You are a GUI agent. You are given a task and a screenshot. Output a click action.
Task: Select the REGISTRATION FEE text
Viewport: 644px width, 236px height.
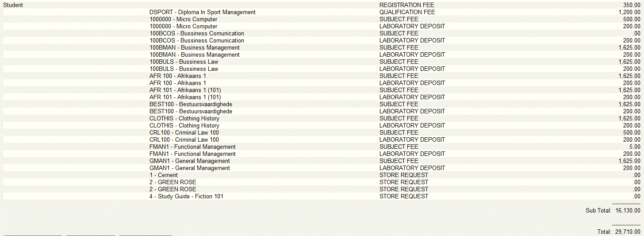coord(403,5)
